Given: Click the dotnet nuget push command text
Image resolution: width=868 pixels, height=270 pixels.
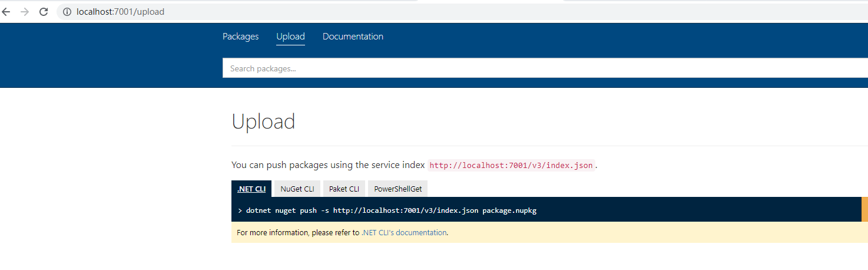Looking at the screenshot, I should click(392, 210).
